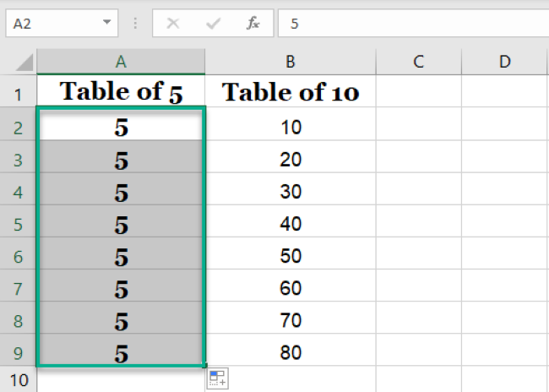This screenshot has width=549, height=392.
Task: Click the Select All corner triangle
Action: 24,62
